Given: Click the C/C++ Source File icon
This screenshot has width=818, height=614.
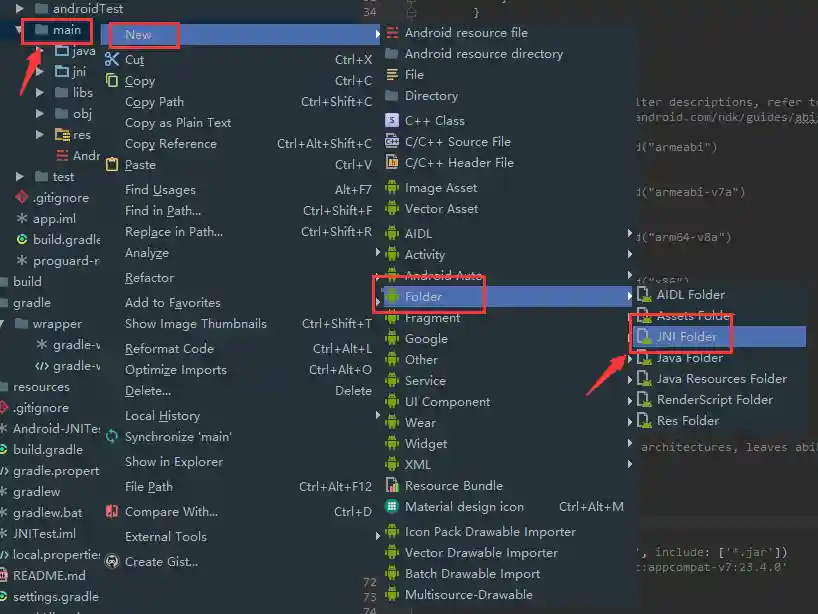Looking at the screenshot, I should click(392, 141).
